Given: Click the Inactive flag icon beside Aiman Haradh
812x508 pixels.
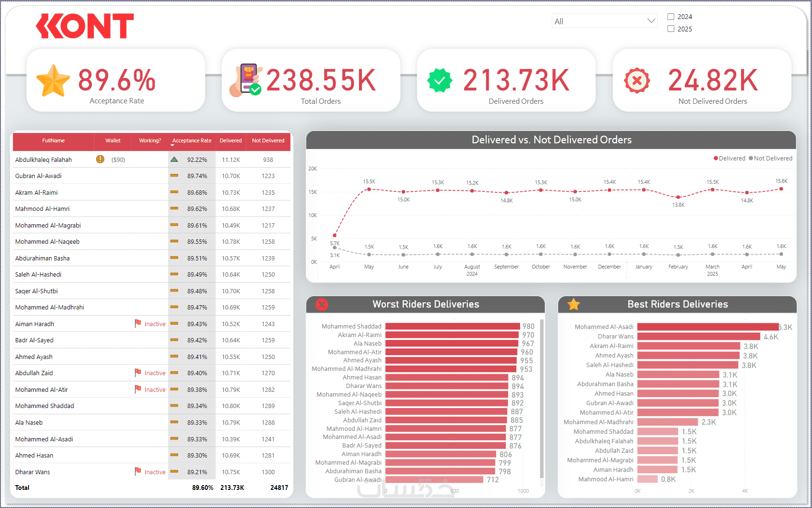Looking at the screenshot, I should point(138,323).
